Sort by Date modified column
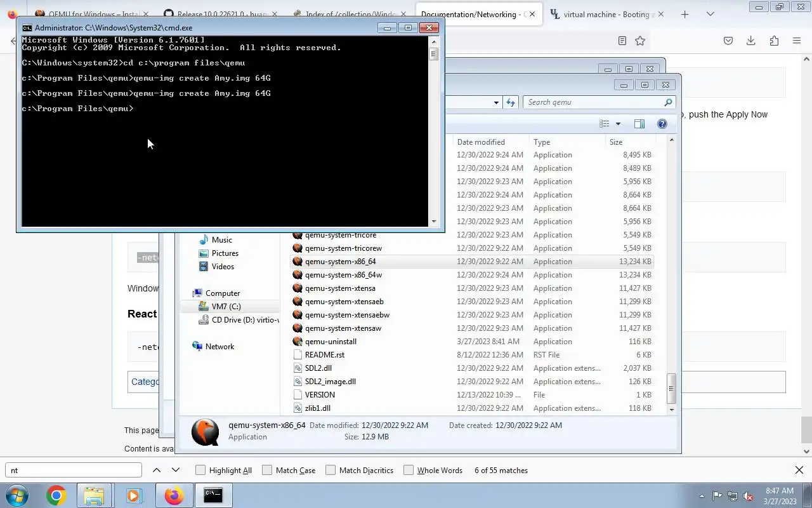This screenshot has width=812, height=508. click(481, 142)
